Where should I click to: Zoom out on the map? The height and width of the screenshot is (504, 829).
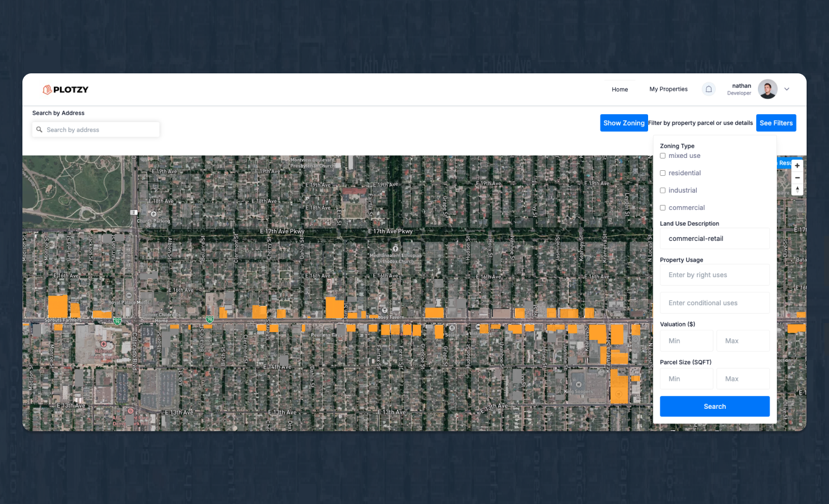pos(797,178)
